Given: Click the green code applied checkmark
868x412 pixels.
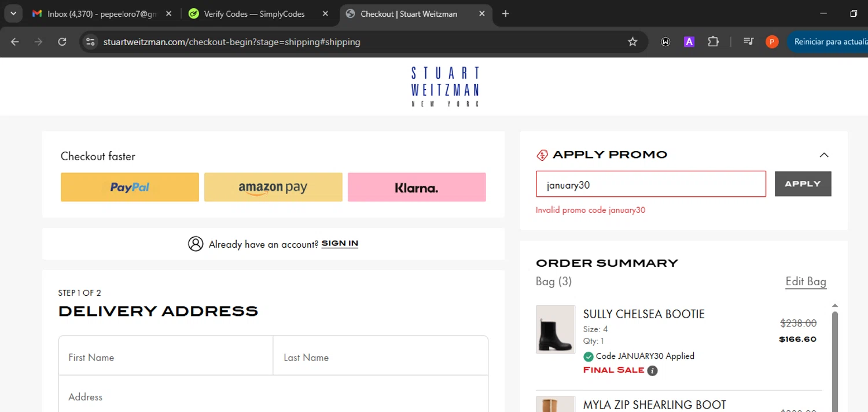Looking at the screenshot, I should (x=589, y=356).
